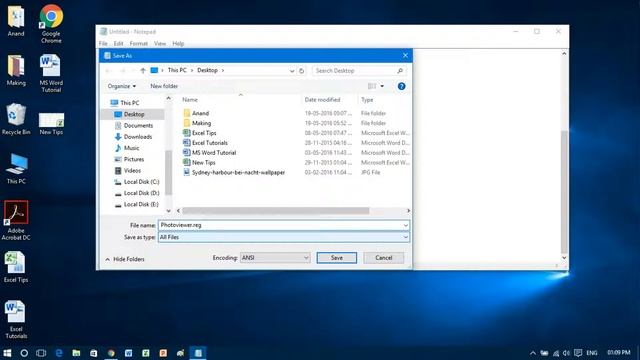The height and width of the screenshot is (360, 640).
Task: Switch to PowerPoint from the taskbar
Action: (x=163, y=353)
